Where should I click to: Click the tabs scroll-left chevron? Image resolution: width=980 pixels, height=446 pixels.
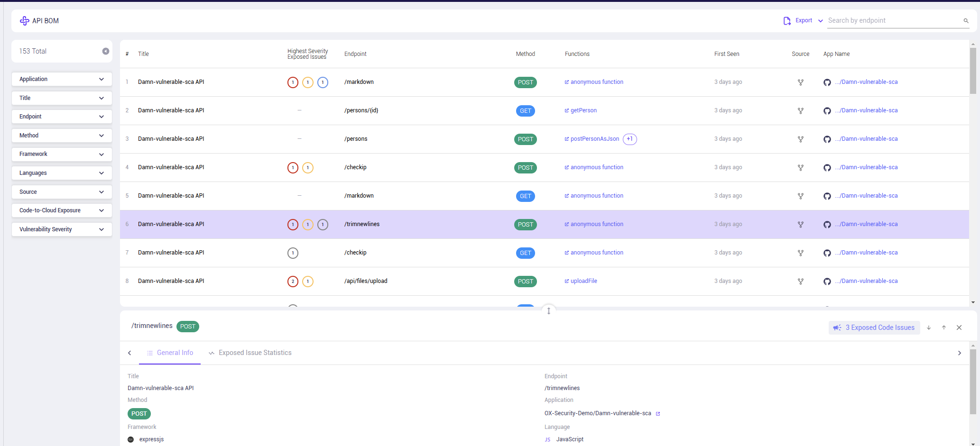click(129, 353)
